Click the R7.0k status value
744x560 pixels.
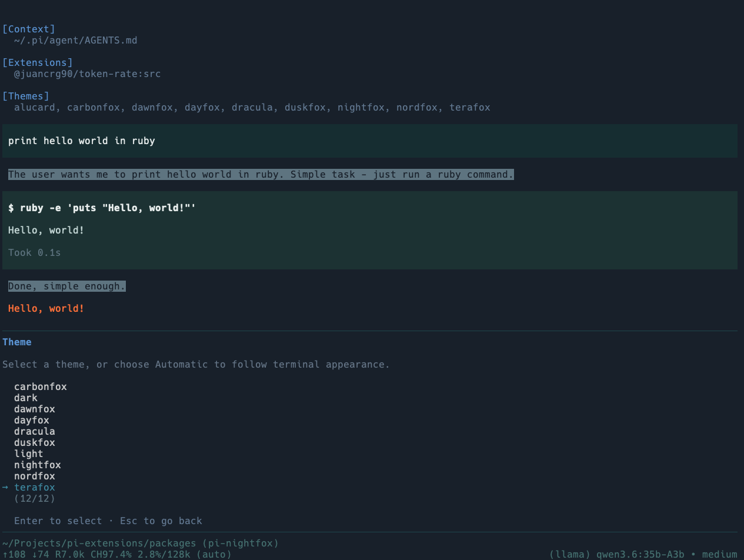(x=70, y=554)
